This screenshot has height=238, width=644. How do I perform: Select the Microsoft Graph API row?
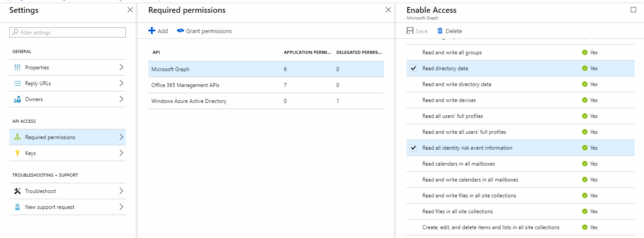pyautogui.click(x=266, y=69)
